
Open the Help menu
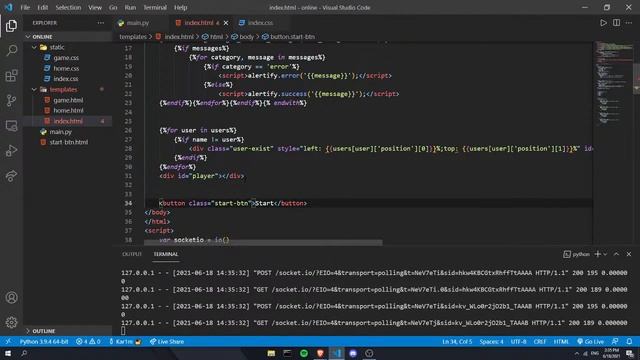coord(180,7)
